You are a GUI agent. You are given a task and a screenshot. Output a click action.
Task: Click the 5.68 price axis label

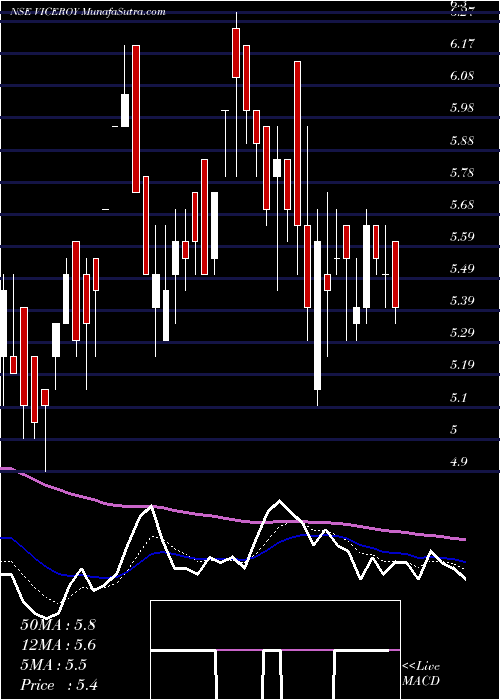pyautogui.click(x=462, y=205)
